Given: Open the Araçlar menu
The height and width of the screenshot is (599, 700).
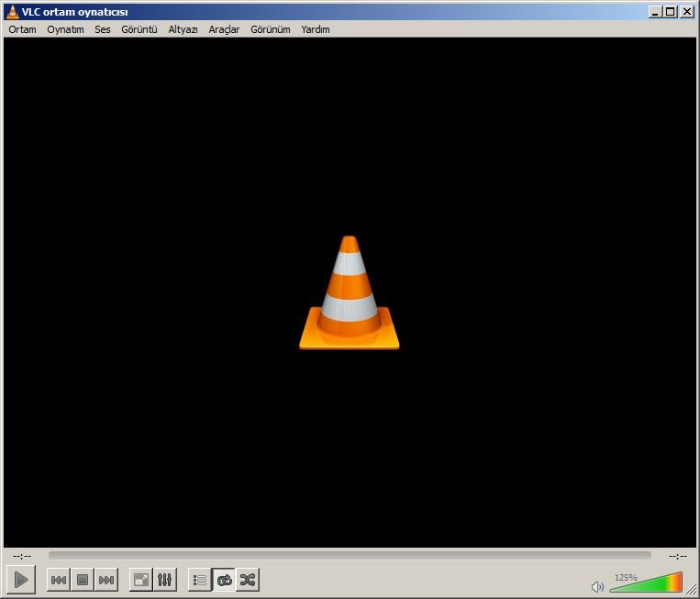Looking at the screenshot, I should pos(224,29).
